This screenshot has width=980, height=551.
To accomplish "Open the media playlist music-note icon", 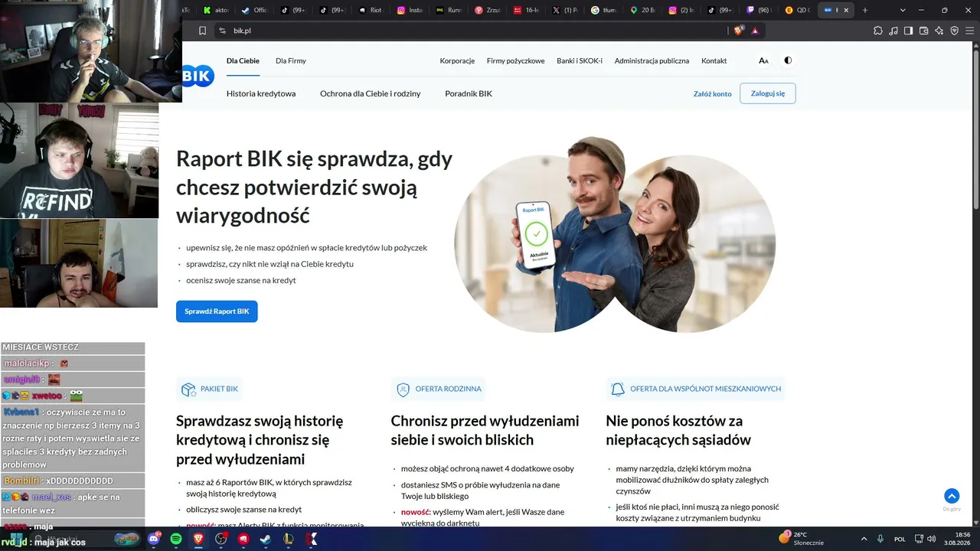I will pyautogui.click(x=893, y=31).
